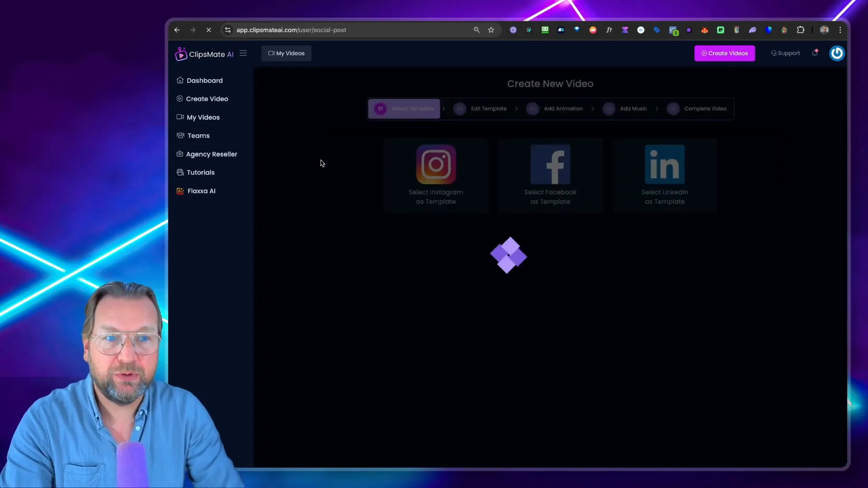
Task: Click the Select LinkedIn as Template caption
Action: [x=665, y=197]
